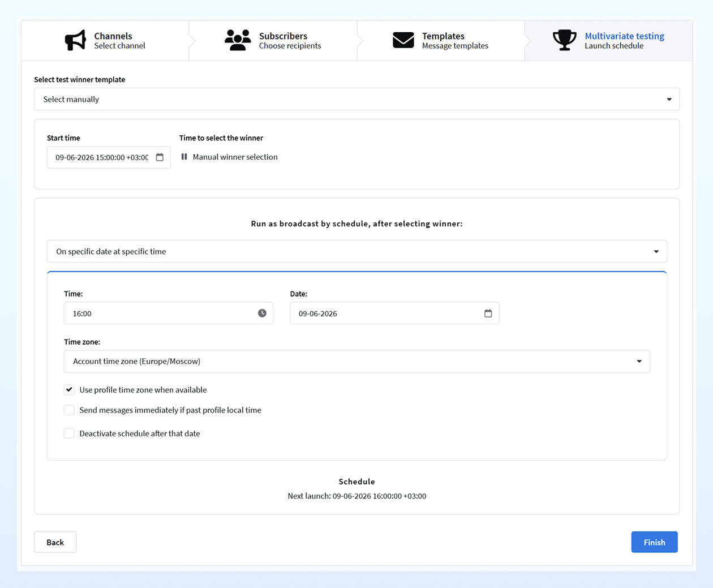
Task: Click the Next launch schedule text
Action: [356, 496]
